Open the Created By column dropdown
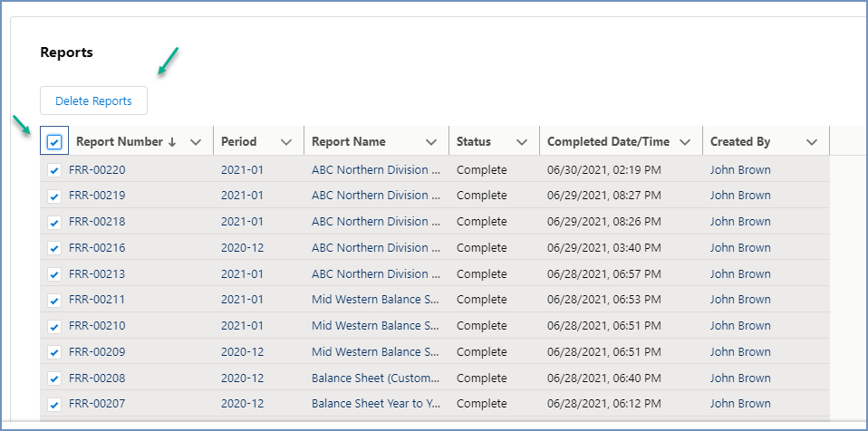This screenshot has width=868, height=431. point(812,142)
